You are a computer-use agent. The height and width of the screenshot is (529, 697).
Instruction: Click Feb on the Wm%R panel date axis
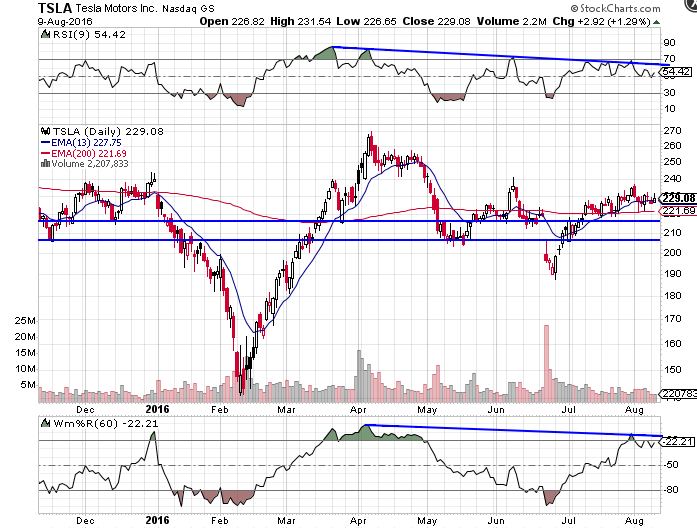[x=220, y=521]
